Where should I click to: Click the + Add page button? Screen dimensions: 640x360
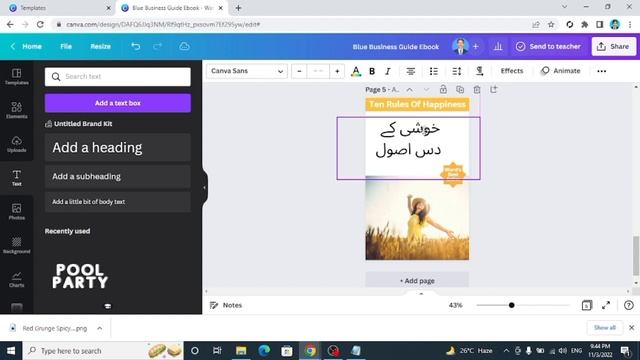pyautogui.click(x=417, y=281)
